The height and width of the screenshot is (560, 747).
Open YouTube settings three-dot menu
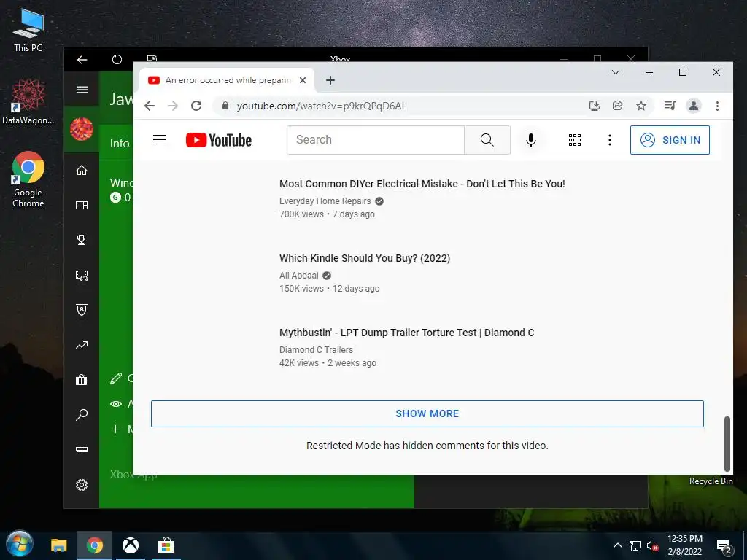tap(609, 139)
